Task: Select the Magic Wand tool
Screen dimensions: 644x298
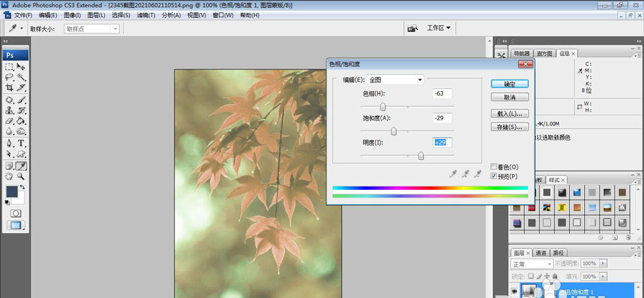Action: [21, 77]
